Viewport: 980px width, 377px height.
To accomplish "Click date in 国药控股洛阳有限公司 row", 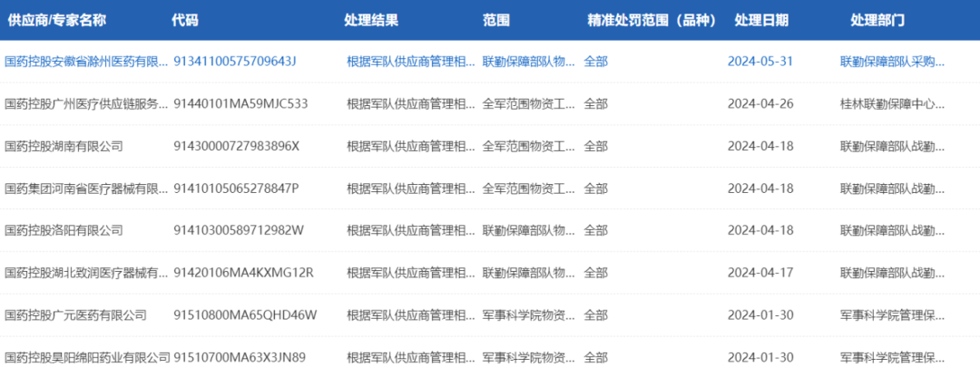I will (x=760, y=229).
